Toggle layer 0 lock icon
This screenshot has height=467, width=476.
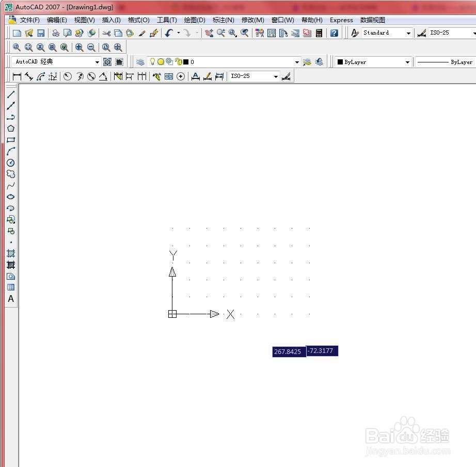pyautogui.click(x=179, y=62)
